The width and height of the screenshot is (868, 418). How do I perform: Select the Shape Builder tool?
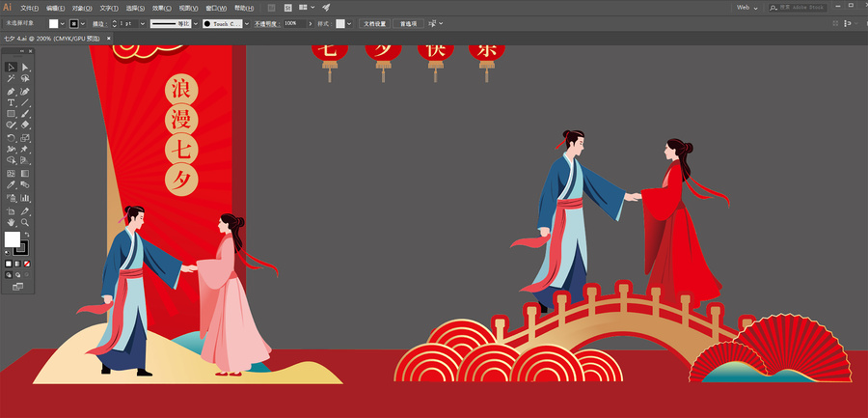(11, 161)
